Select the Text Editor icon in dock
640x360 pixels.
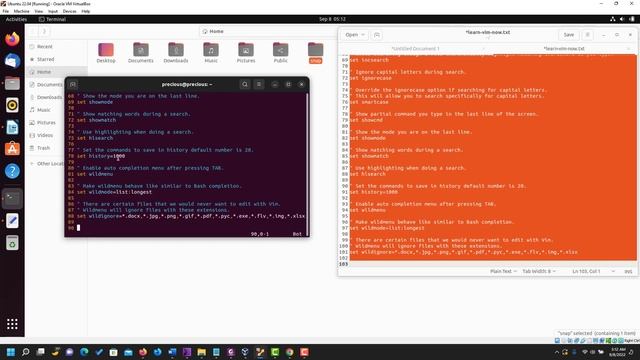pos(12,221)
